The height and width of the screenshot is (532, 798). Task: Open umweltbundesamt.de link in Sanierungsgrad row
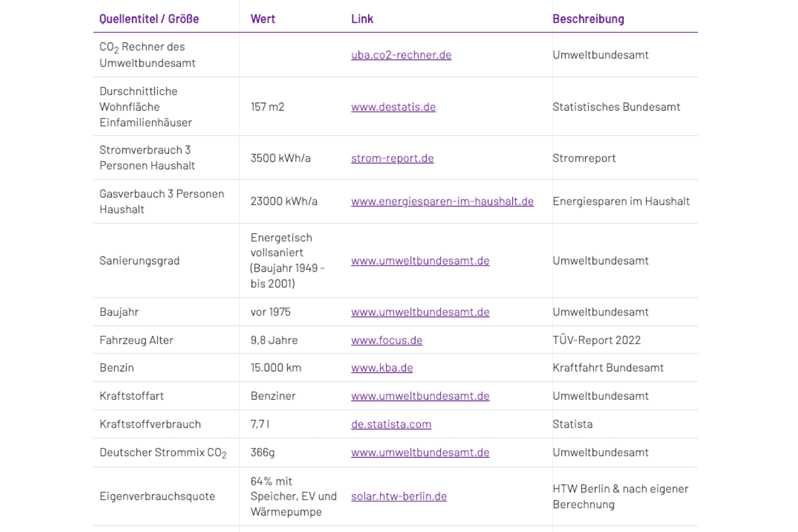click(420, 261)
